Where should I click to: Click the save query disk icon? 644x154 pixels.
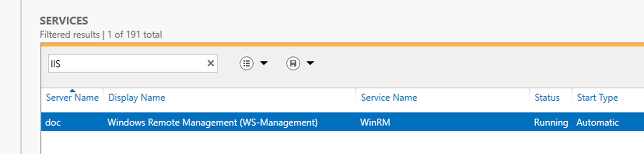pos(293,63)
